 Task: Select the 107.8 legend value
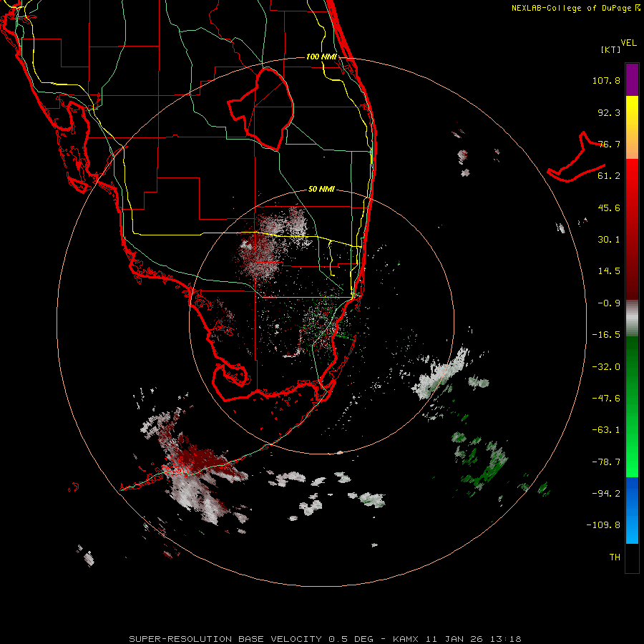pos(606,80)
